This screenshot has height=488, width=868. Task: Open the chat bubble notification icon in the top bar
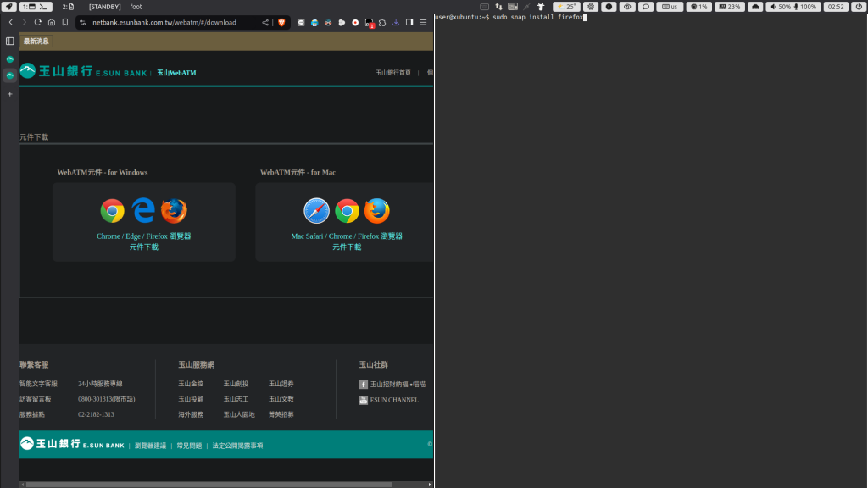(645, 7)
